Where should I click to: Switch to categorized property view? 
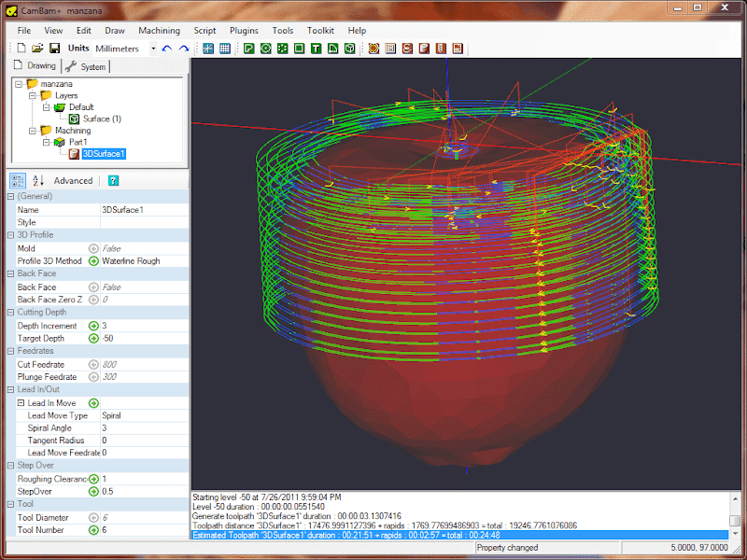pyautogui.click(x=17, y=180)
